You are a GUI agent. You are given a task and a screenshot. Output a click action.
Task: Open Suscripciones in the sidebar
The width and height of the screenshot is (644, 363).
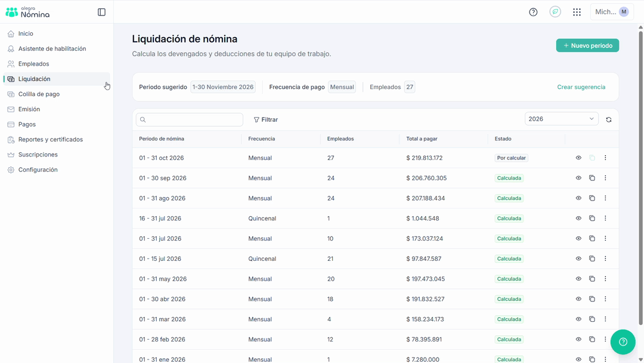[57, 155]
